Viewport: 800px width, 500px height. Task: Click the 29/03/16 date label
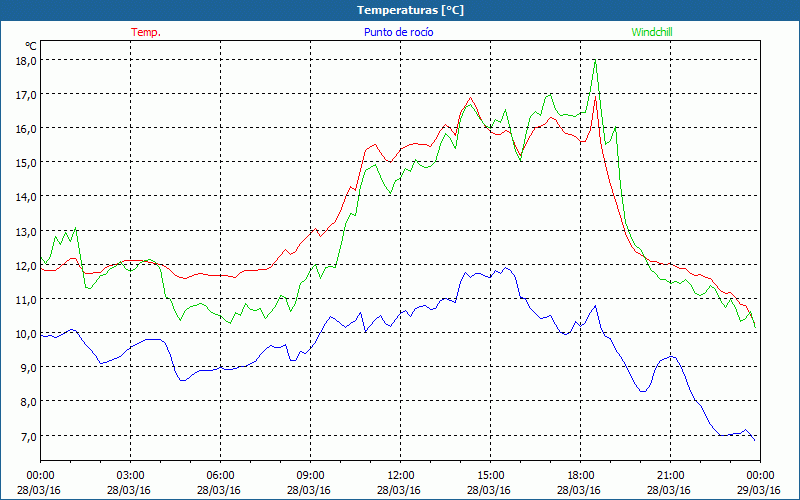(759, 490)
